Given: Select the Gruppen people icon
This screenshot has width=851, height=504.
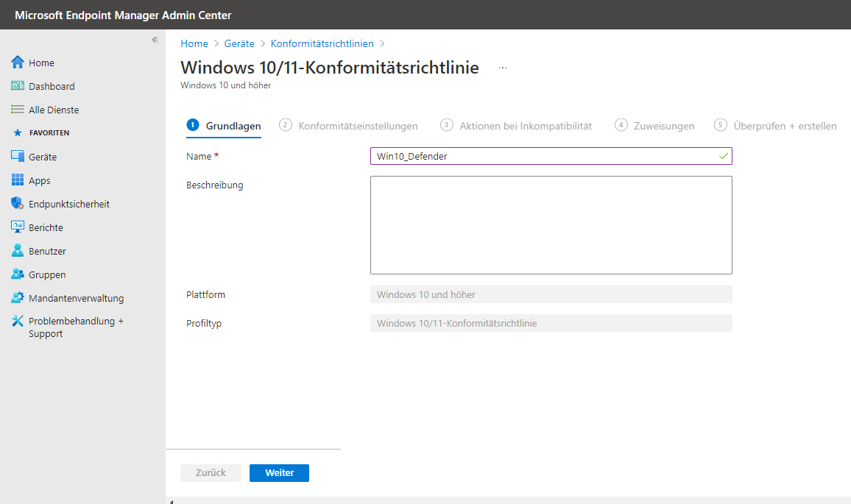Looking at the screenshot, I should (x=18, y=274).
